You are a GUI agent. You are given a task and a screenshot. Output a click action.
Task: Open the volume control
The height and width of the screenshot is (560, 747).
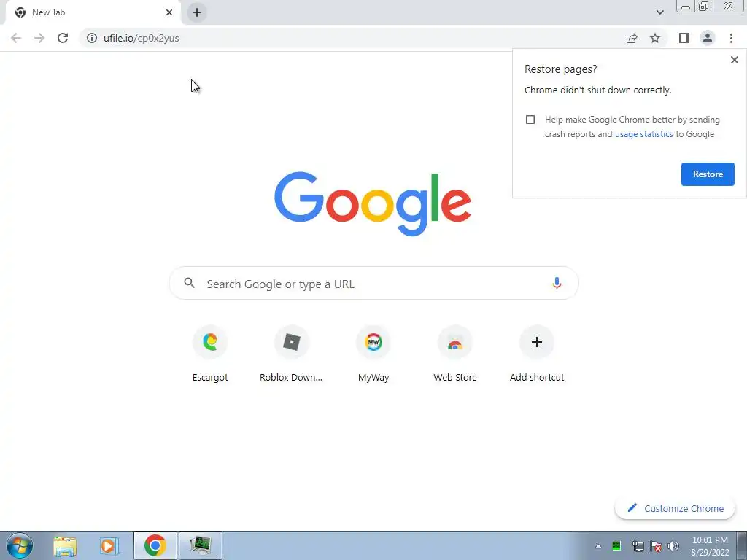coord(673,546)
